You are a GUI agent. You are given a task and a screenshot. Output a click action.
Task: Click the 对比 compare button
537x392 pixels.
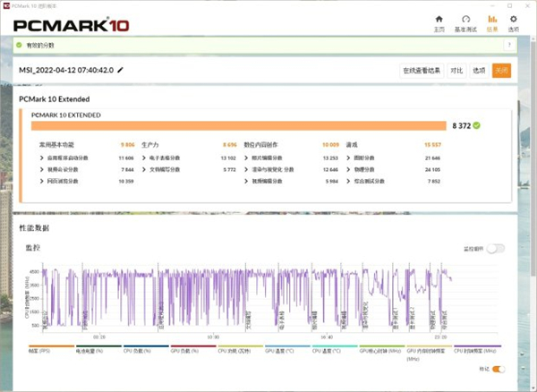pos(456,70)
